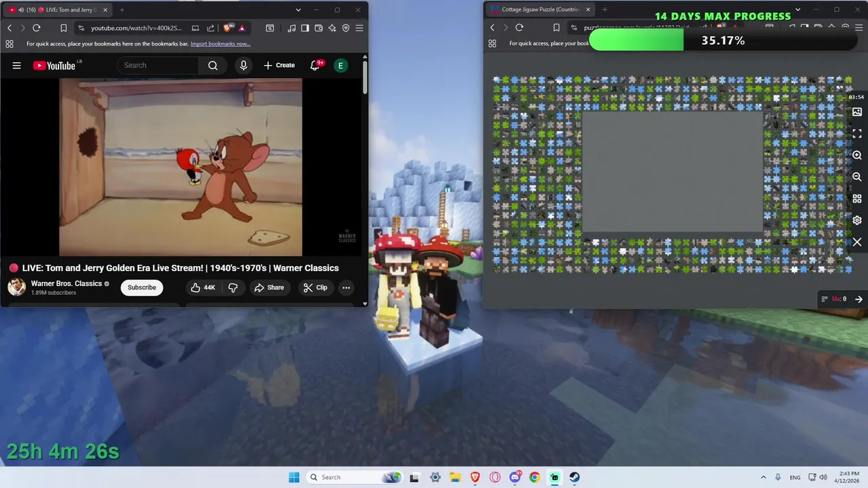
Task: Like the Tom and Jerry stream
Action: click(x=203, y=287)
